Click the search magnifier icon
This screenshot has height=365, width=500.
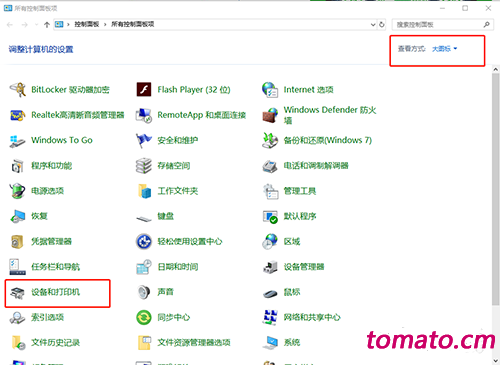486,24
